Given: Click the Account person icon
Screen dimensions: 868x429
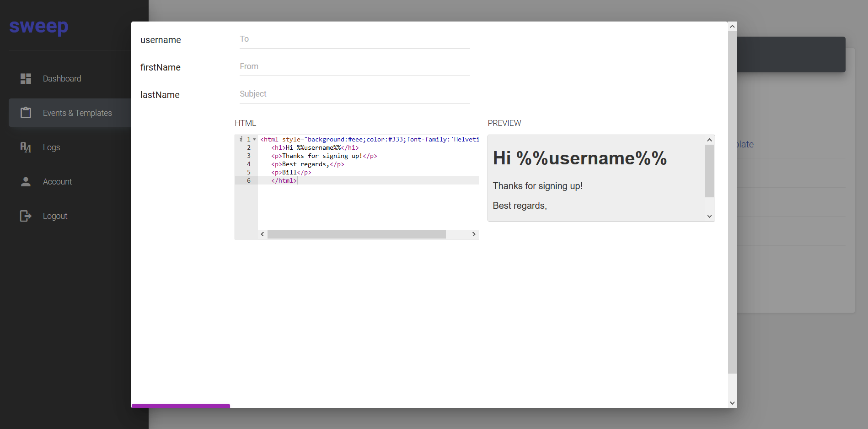Looking at the screenshot, I should point(26,182).
